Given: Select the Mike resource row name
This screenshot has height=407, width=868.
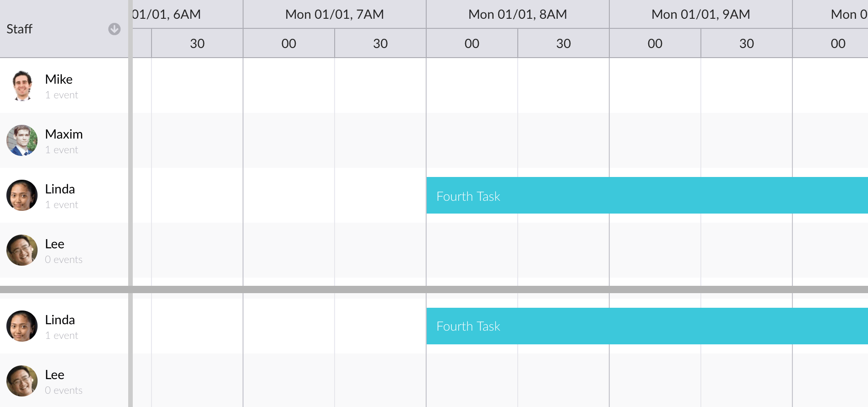Looking at the screenshot, I should tap(59, 79).
